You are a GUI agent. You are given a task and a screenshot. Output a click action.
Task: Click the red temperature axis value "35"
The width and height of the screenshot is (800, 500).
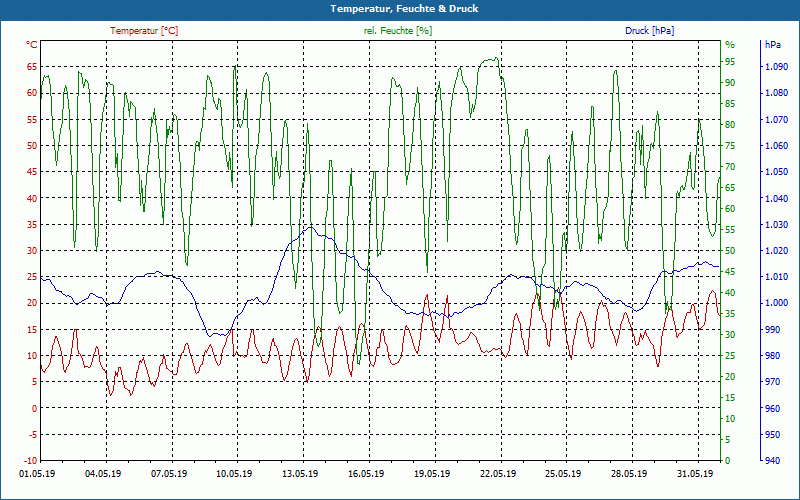(33, 224)
